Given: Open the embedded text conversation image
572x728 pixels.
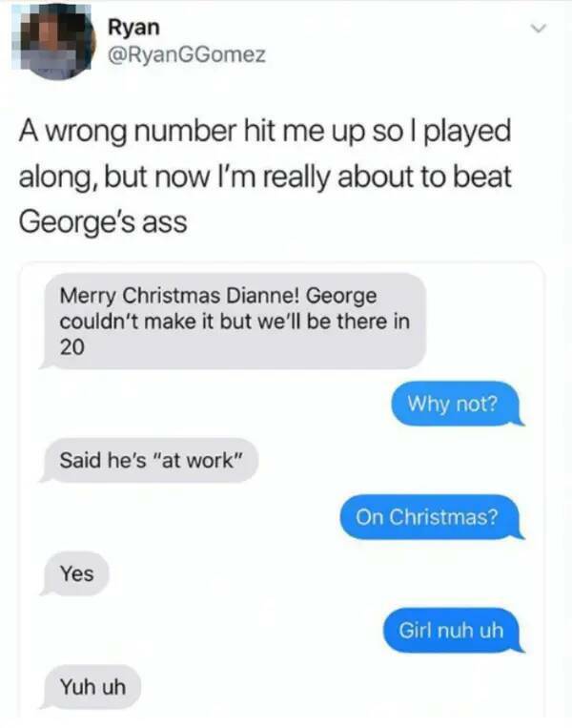Looking at the screenshot, I should [281, 489].
